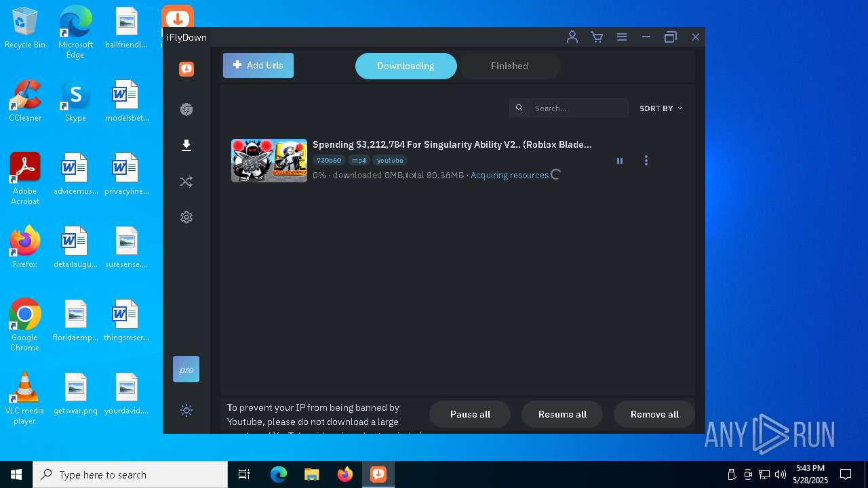This screenshot has height=488, width=868.
Task: Click iFlyDown taskbar icon
Action: click(x=378, y=474)
